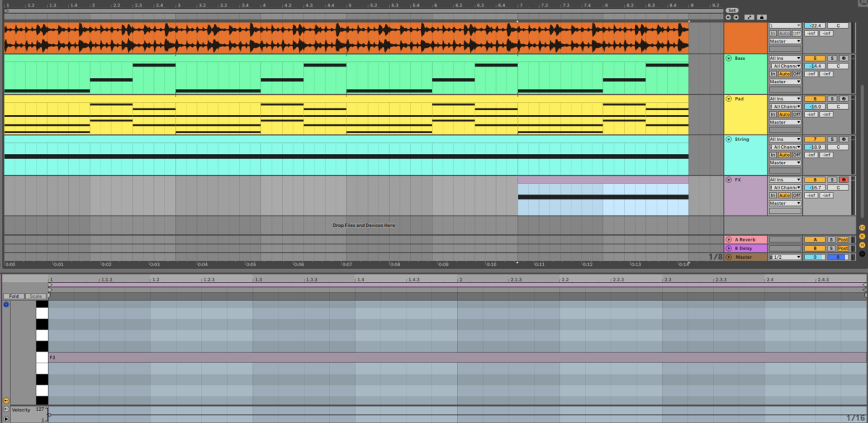The width and height of the screenshot is (868, 423).
Task: Enable Fold in MIDI editor
Action: click(14, 296)
